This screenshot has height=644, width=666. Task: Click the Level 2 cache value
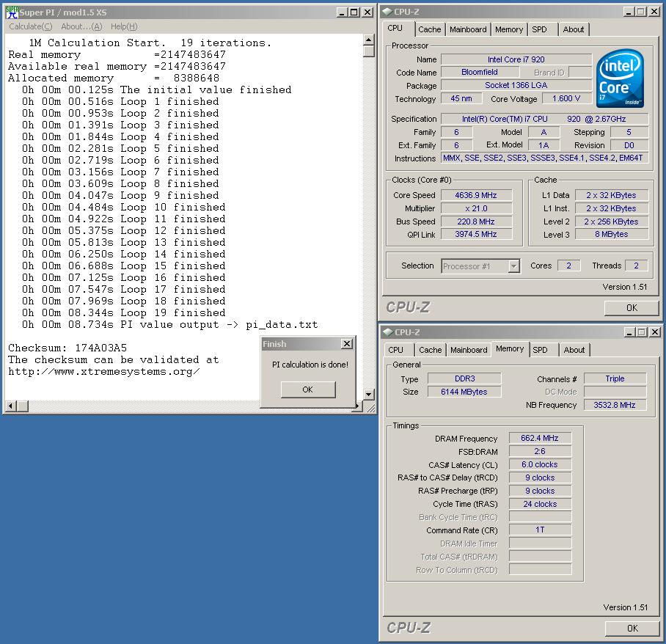(612, 222)
